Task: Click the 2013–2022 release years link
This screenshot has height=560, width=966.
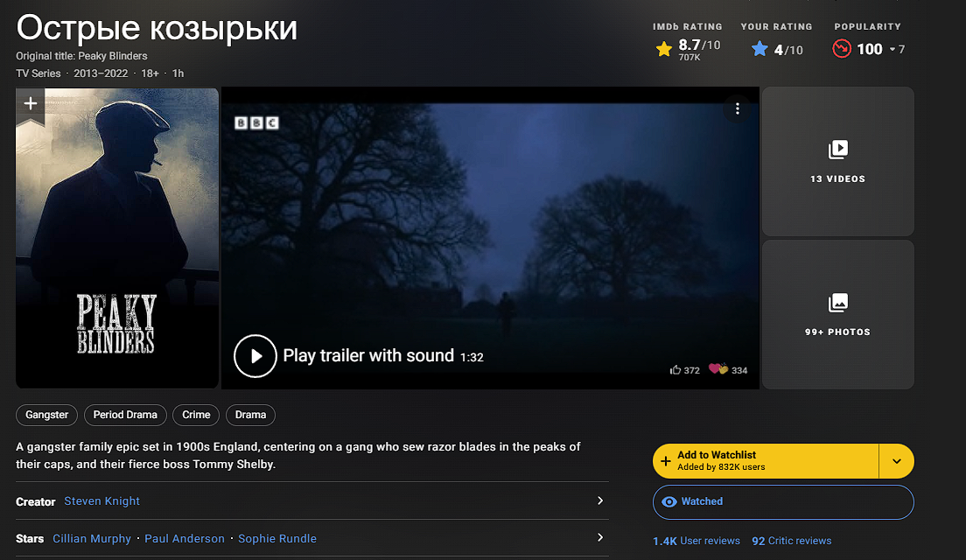Action: tap(101, 73)
